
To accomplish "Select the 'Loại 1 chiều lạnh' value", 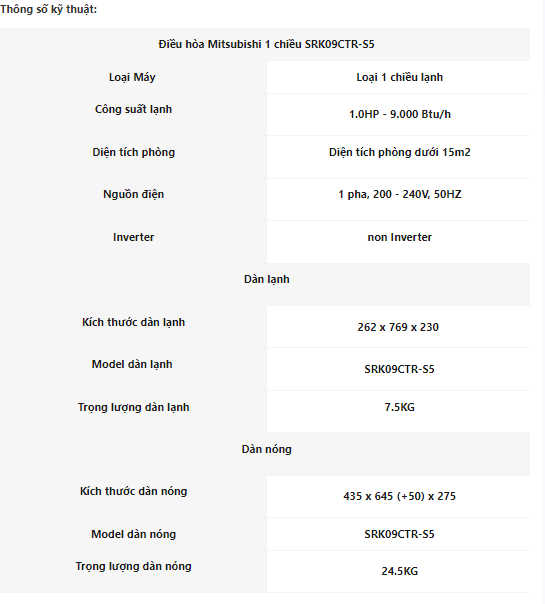I will point(399,77).
